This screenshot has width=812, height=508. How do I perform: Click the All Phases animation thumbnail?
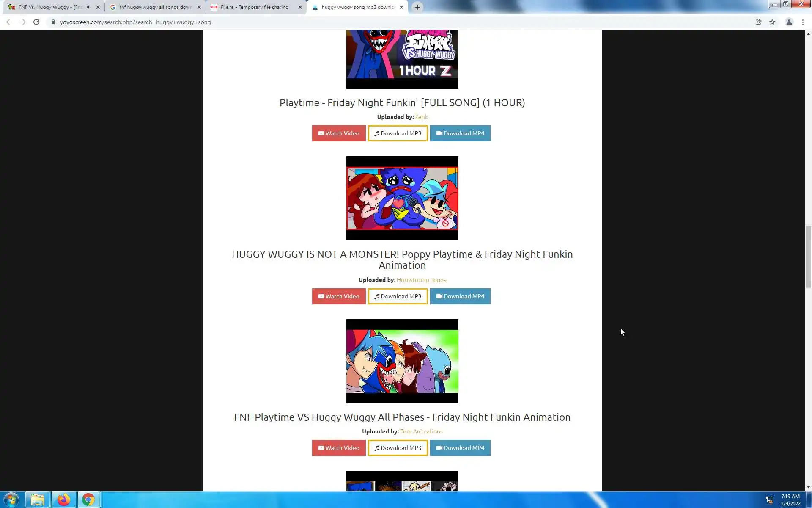point(402,361)
